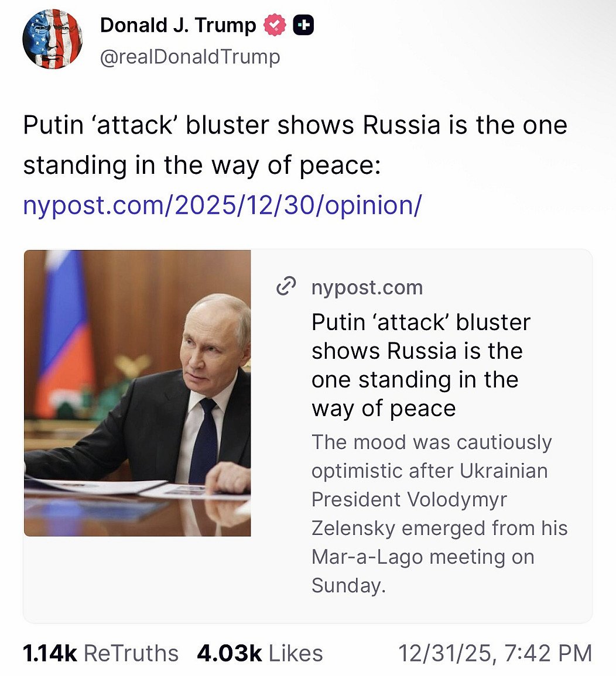Viewport: 616px width, 676px height.
Task: View the 4.03k Likes list
Action: coord(259,653)
